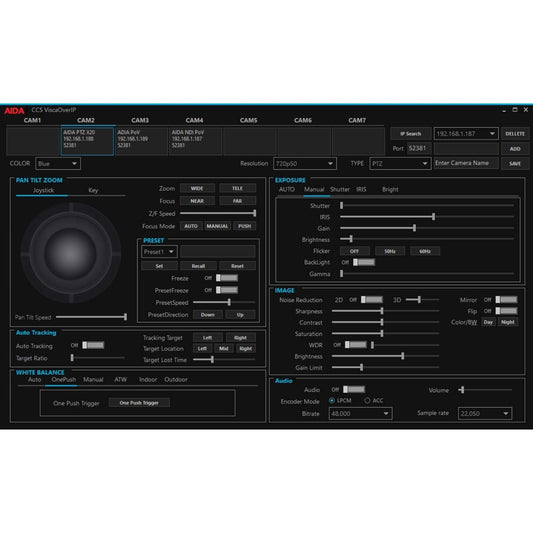Switch to the Key tab in Pan Tilt Zoom
533x533 pixels.
click(x=93, y=190)
